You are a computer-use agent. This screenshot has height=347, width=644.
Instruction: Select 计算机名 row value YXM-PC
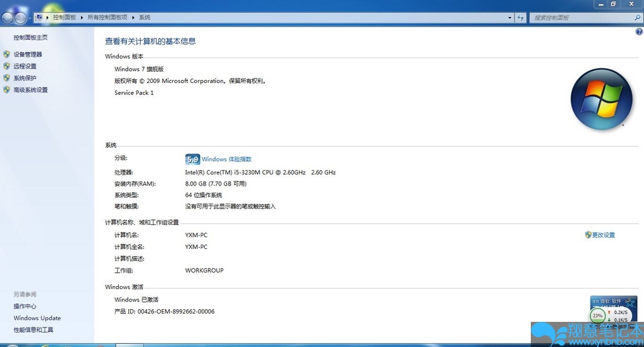click(x=196, y=235)
